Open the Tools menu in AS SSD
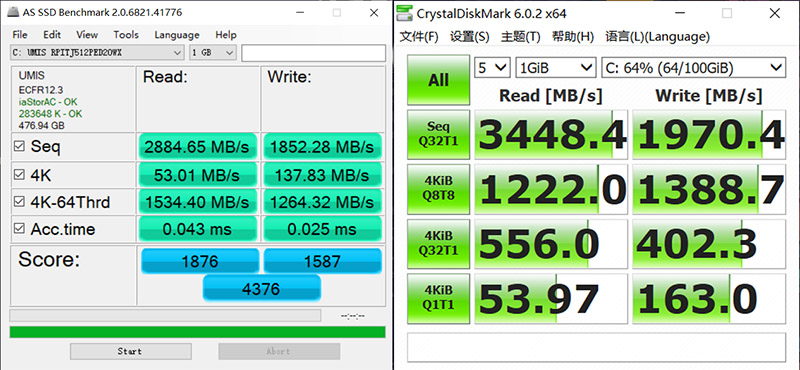The height and width of the screenshot is (370, 800). click(126, 35)
